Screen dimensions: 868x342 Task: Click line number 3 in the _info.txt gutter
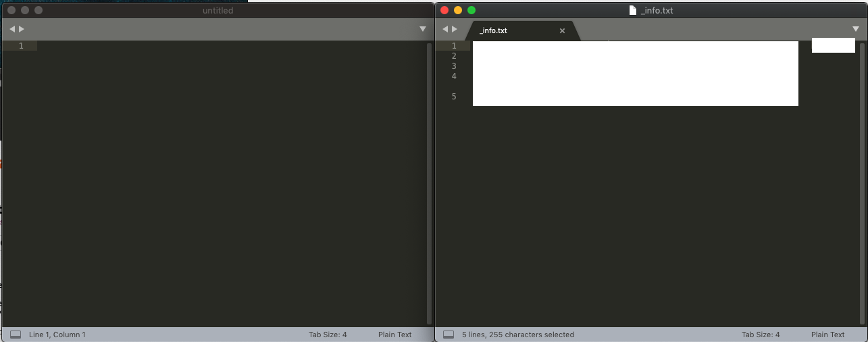point(454,66)
